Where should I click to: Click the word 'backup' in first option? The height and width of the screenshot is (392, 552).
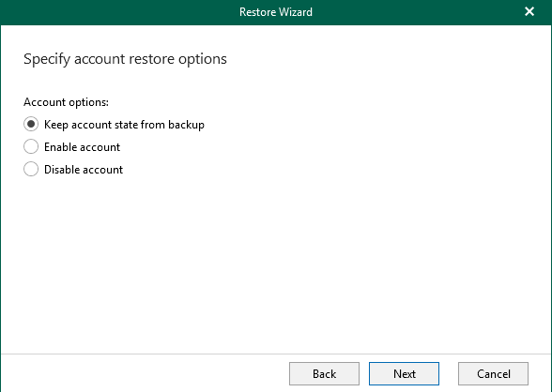[x=186, y=125]
